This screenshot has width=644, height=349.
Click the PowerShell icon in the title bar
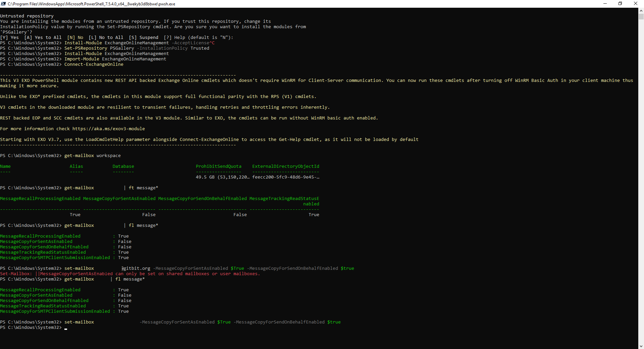click(x=3, y=4)
